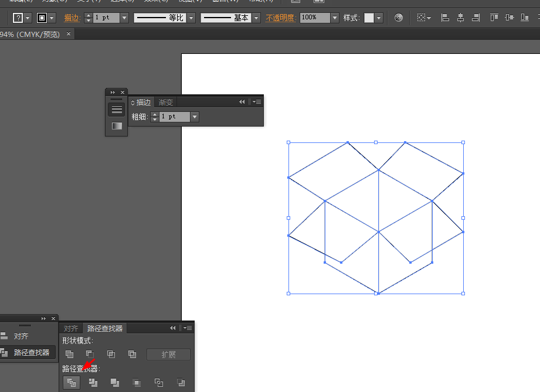Screen dimensions: 540x392
Task: Open the stroke weight dropdown
Action: (x=124, y=18)
